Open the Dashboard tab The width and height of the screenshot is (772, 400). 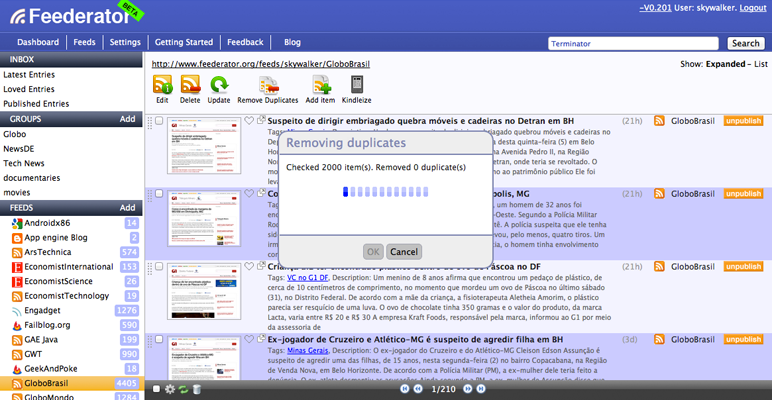point(38,42)
